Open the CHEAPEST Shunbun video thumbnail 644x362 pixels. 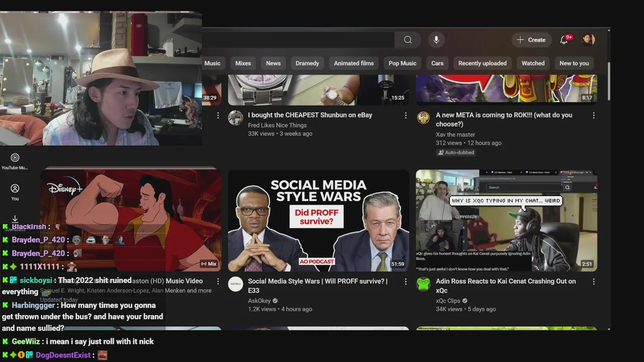(x=318, y=89)
